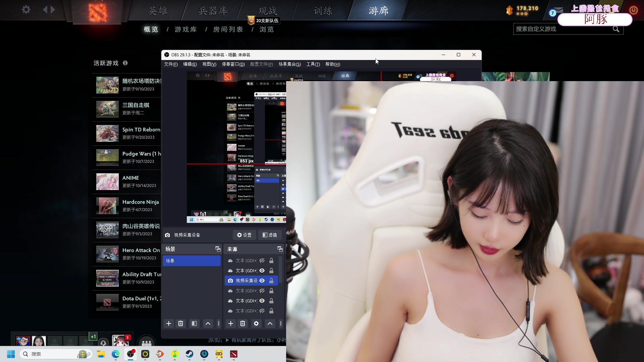644x362 pixels.
Task: Open OBS scenes extra options menu
Action: [x=219, y=323]
